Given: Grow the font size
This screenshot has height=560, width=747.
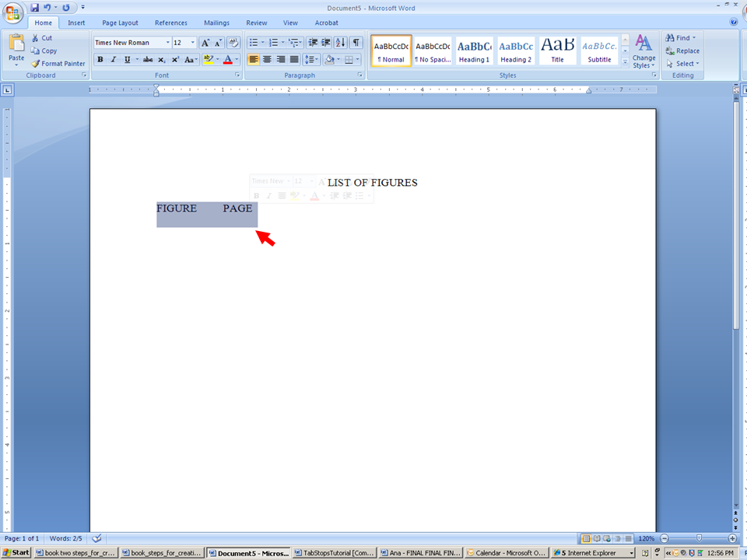Looking at the screenshot, I should point(205,43).
